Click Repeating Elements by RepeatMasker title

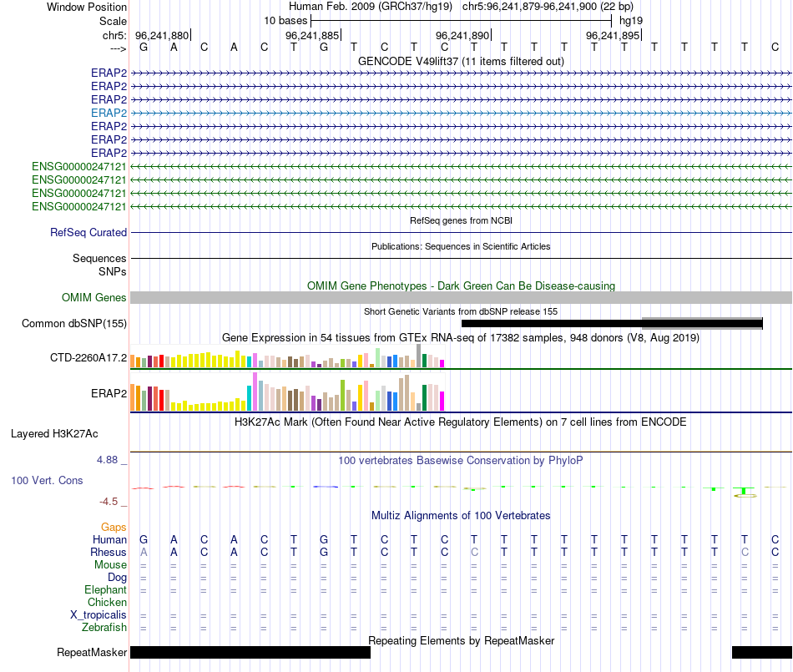[461, 641]
